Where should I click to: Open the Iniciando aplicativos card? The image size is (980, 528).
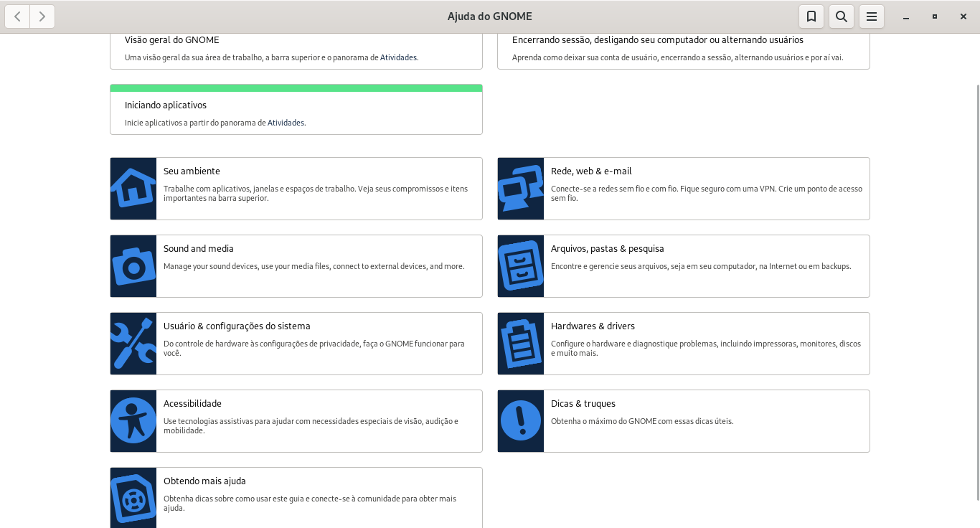coord(296,109)
